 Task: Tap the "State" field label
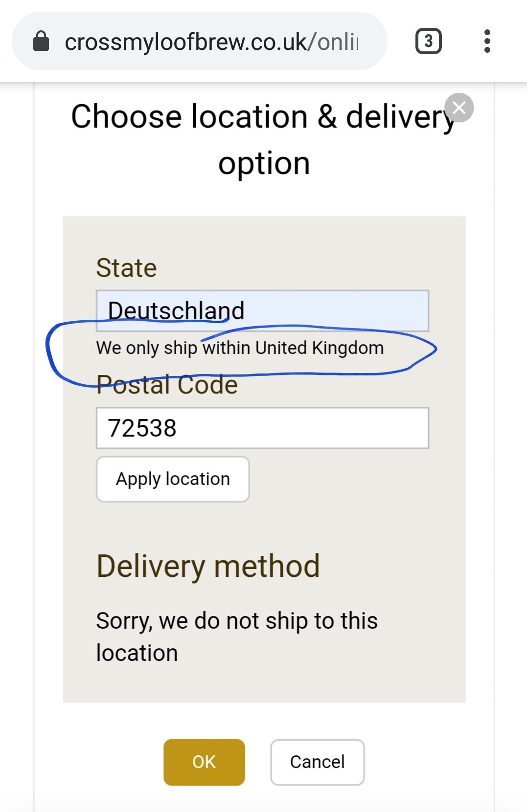[126, 268]
